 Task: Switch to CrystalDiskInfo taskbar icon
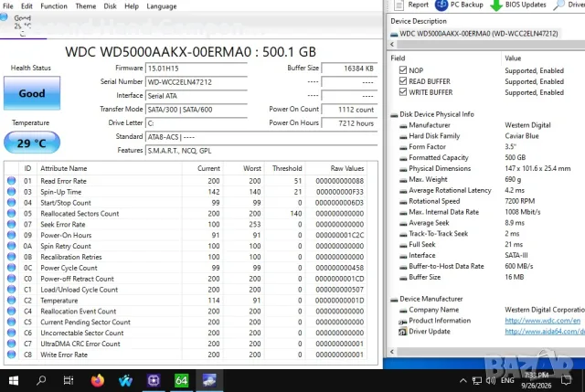point(209,380)
